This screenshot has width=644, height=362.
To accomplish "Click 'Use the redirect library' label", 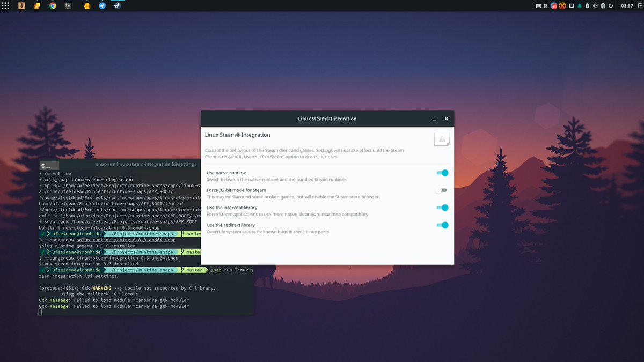I will tap(231, 225).
